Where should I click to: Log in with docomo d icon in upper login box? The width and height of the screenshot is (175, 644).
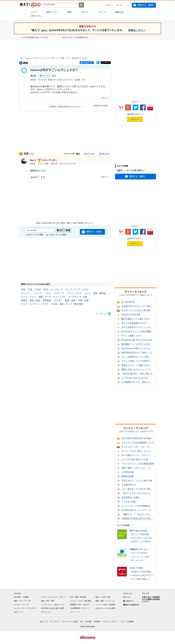pos(150,108)
